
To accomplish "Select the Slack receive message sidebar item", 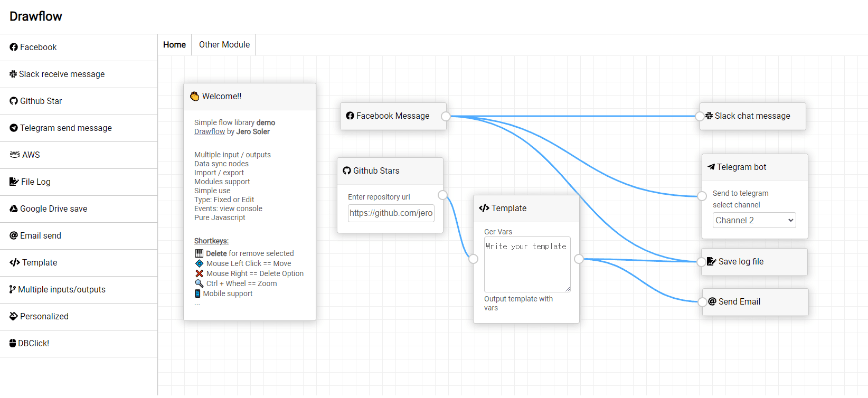I will (x=79, y=74).
